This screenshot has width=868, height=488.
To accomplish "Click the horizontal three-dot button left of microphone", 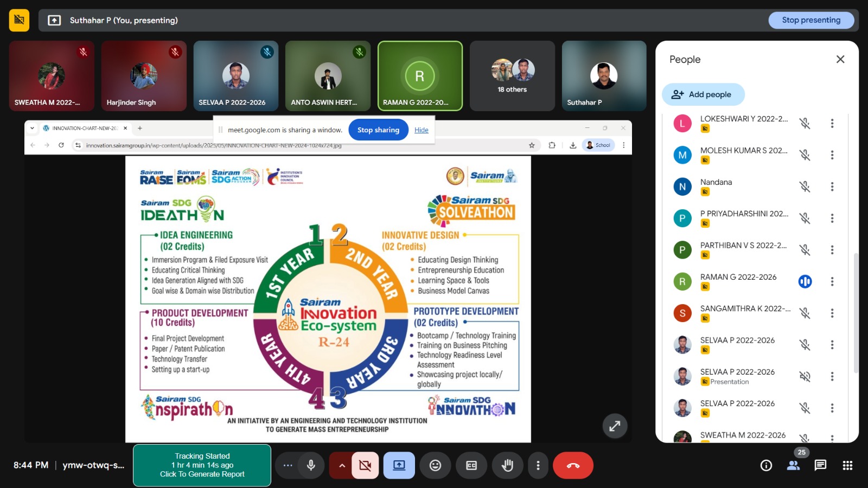I will pos(288,465).
